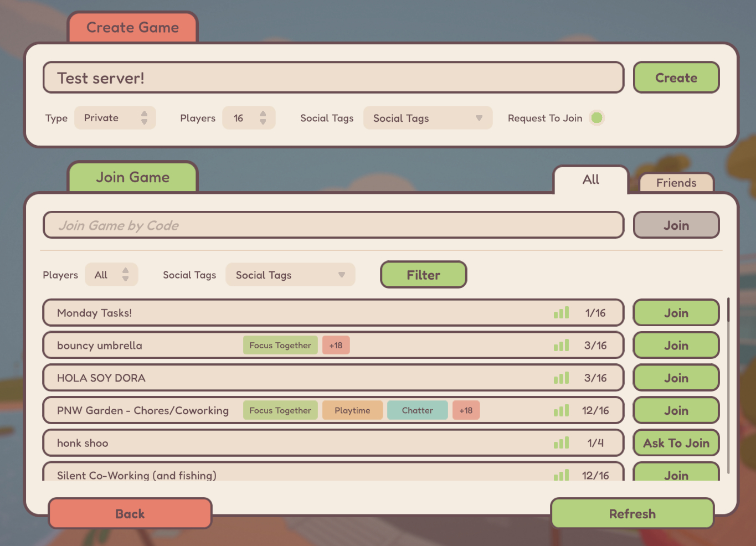Open Social Tags dropdown in Create Game
The height and width of the screenshot is (546, 756).
428,118
